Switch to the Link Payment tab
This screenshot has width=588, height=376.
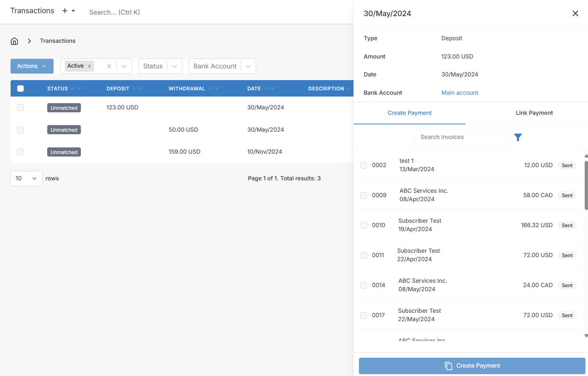pos(534,113)
